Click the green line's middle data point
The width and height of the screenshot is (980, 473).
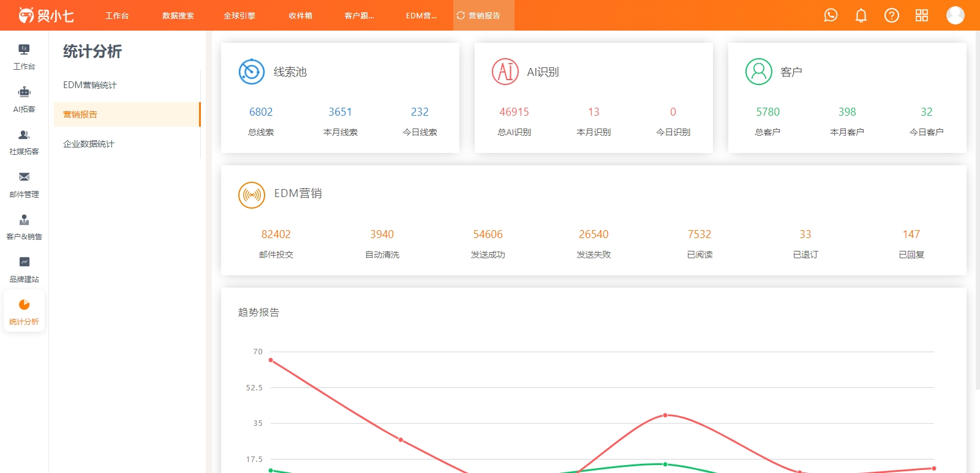tap(665, 464)
